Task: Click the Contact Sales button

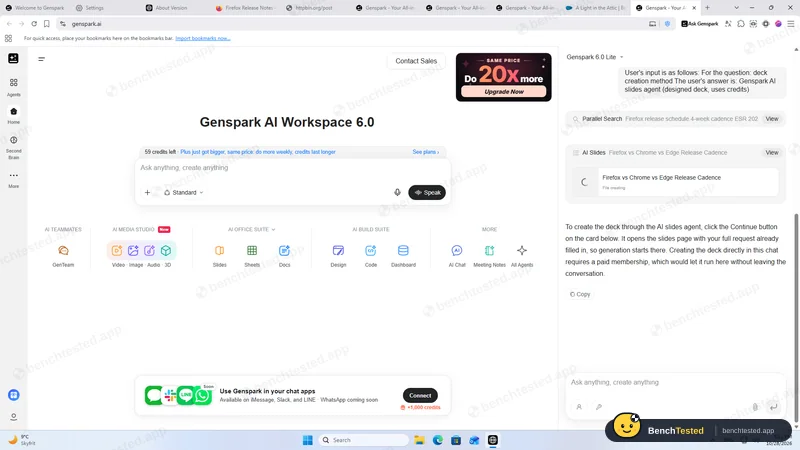Action: [416, 61]
